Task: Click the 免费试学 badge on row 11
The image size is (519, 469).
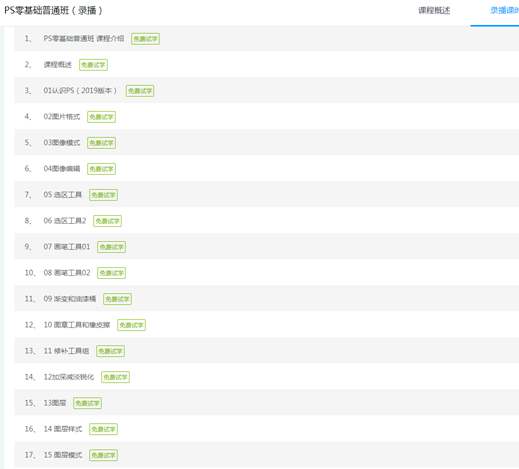Action: point(117,299)
